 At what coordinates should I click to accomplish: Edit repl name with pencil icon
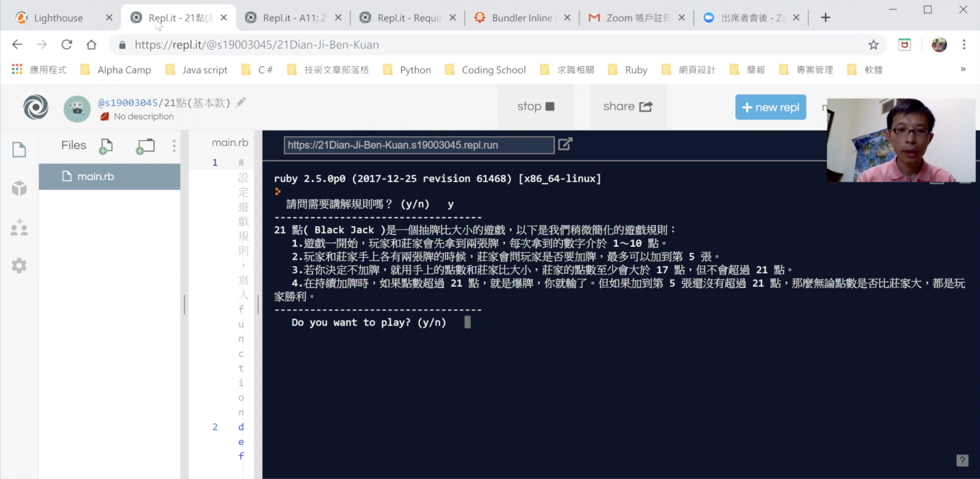pyautogui.click(x=240, y=102)
